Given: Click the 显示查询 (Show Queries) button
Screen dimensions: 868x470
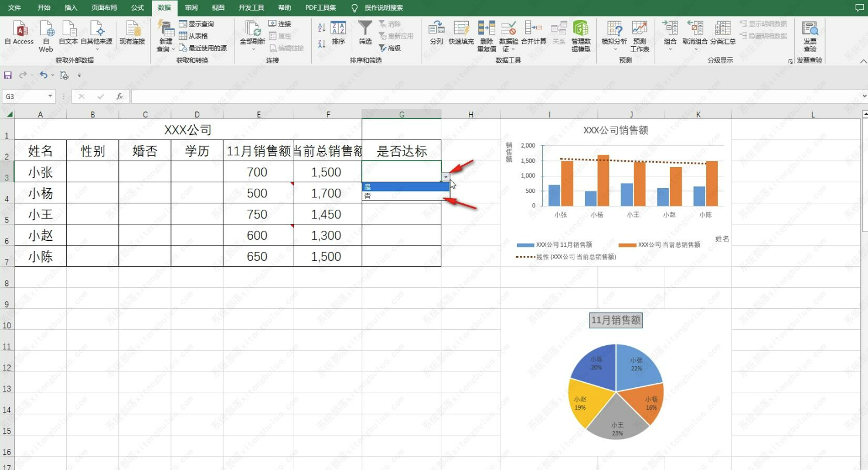Looking at the screenshot, I should [x=196, y=24].
